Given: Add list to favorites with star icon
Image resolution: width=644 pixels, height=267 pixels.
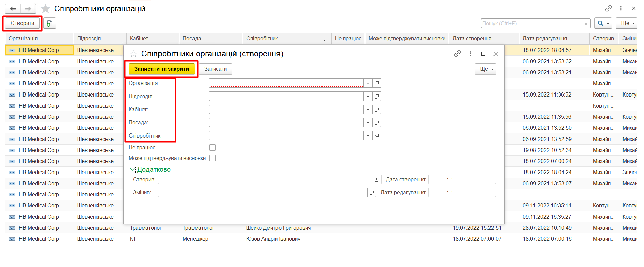Looking at the screenshot, I should [45, 9].
